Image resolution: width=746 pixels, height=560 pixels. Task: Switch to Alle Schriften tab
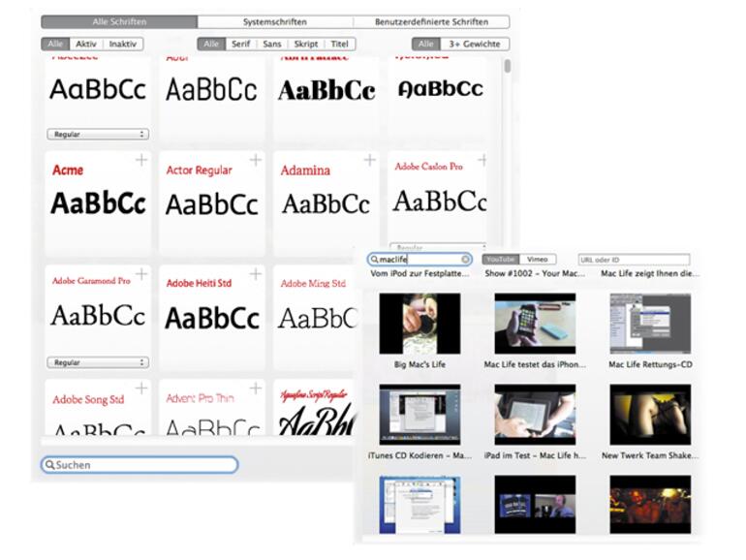coord(119,22)
